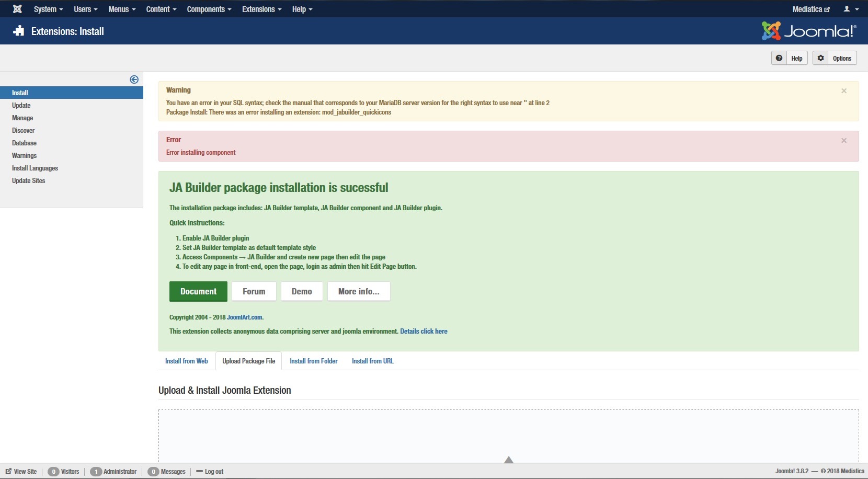This screenshot has height=479, width=868.
Task: Open the Mediatica site link
Action: click(811, 9)
